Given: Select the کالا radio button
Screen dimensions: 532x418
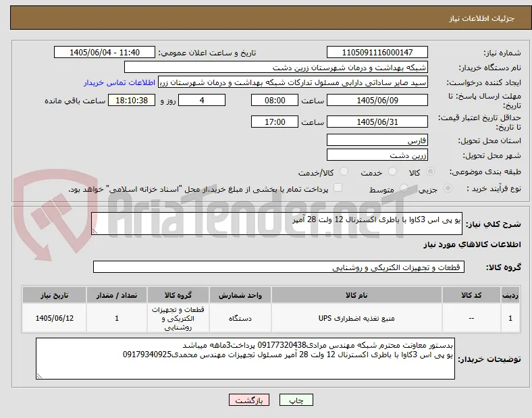Looking at the screenshot, I should pyautogui.click(x=430, y=172).
